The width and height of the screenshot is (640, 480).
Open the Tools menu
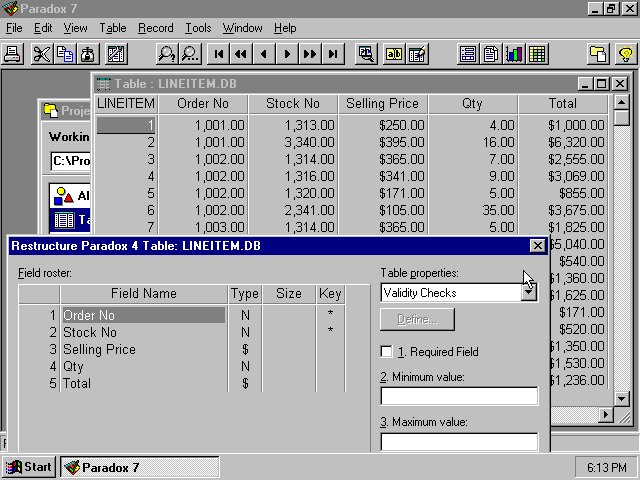(x=198, y=28)
